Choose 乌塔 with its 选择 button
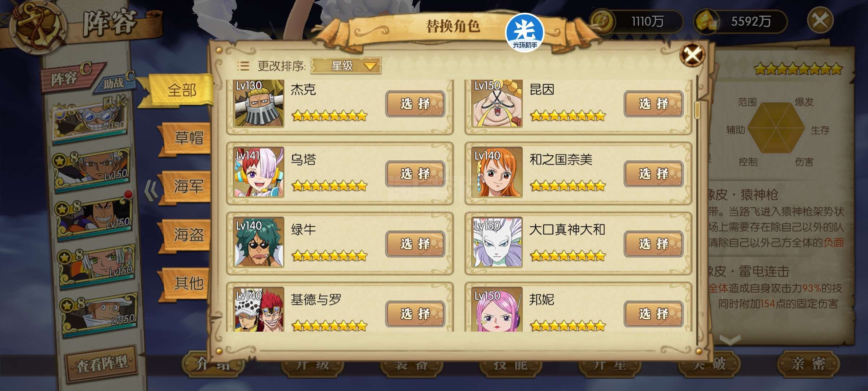The width and height of the screenshot is (868, 391). click(x=415, y=174)
